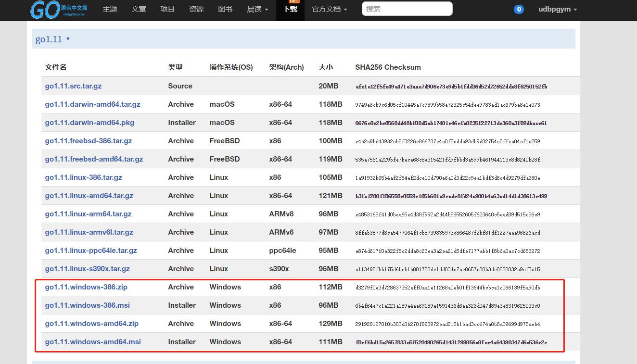Download go1.11.windows-amd64.msi installer
The width and height of the screenshot is (637, 364).
[93, 342]
